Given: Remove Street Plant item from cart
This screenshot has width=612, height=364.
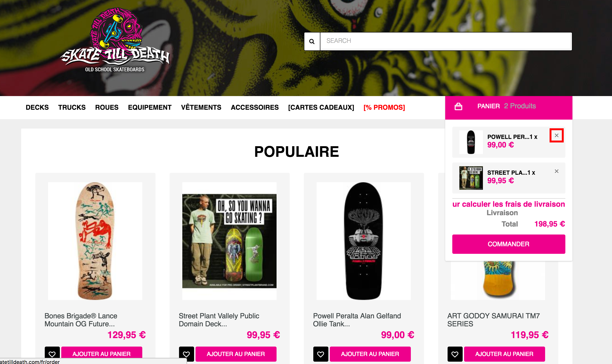Looking at the screenshot, I should click(x=556, y=171).
